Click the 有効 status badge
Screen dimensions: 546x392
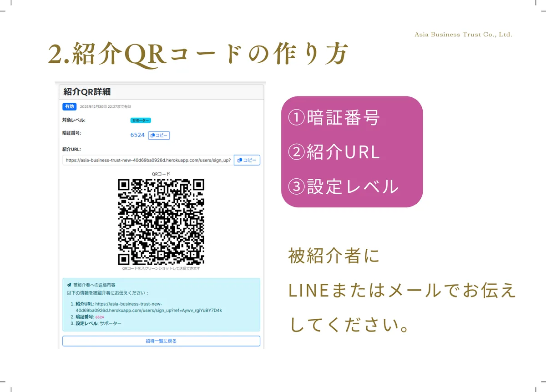pos(70,106)
